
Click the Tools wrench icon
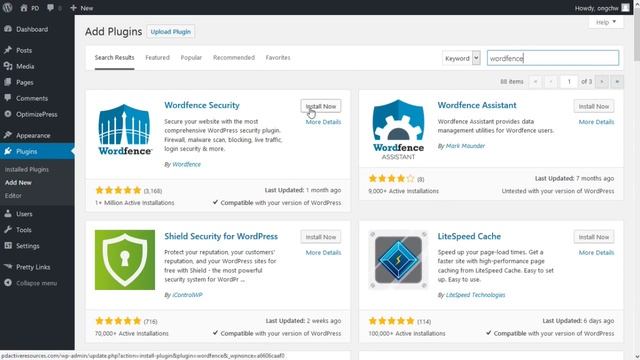click(x=8, y=230)
